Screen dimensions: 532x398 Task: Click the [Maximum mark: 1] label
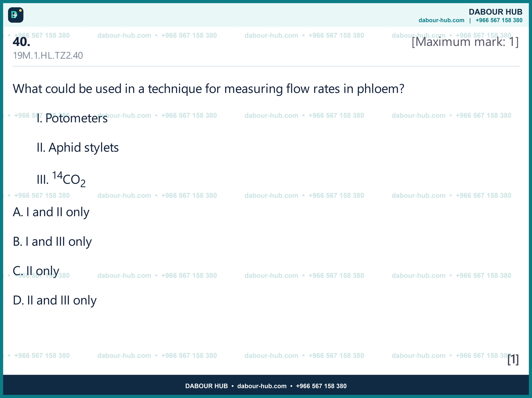tap(465, 42)
